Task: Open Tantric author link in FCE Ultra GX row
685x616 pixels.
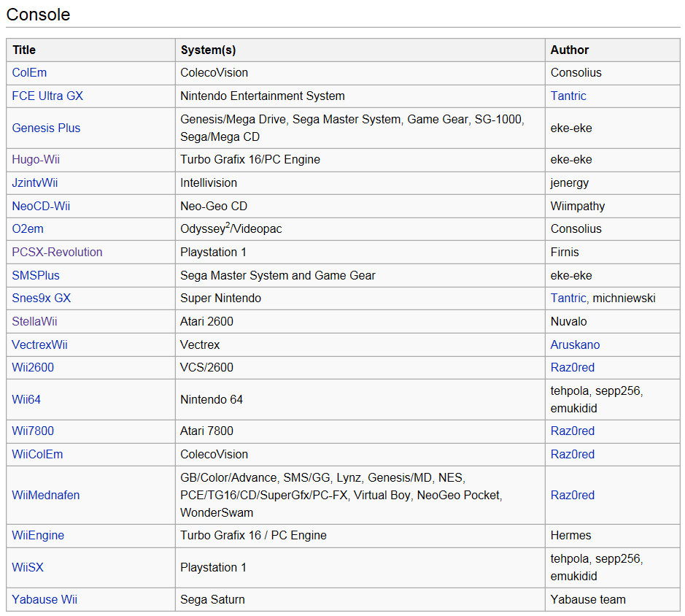Action: click(568, 96)
